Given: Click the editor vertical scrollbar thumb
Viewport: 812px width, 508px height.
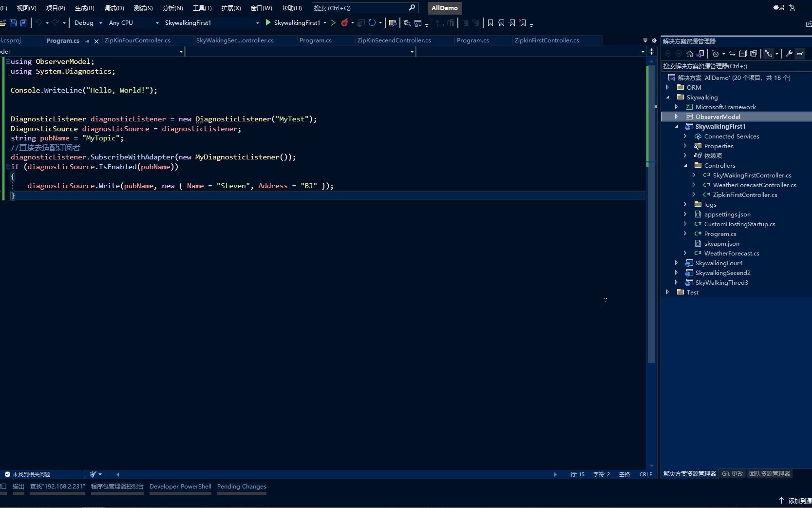Looking at the screenshot, I should 651,215.
